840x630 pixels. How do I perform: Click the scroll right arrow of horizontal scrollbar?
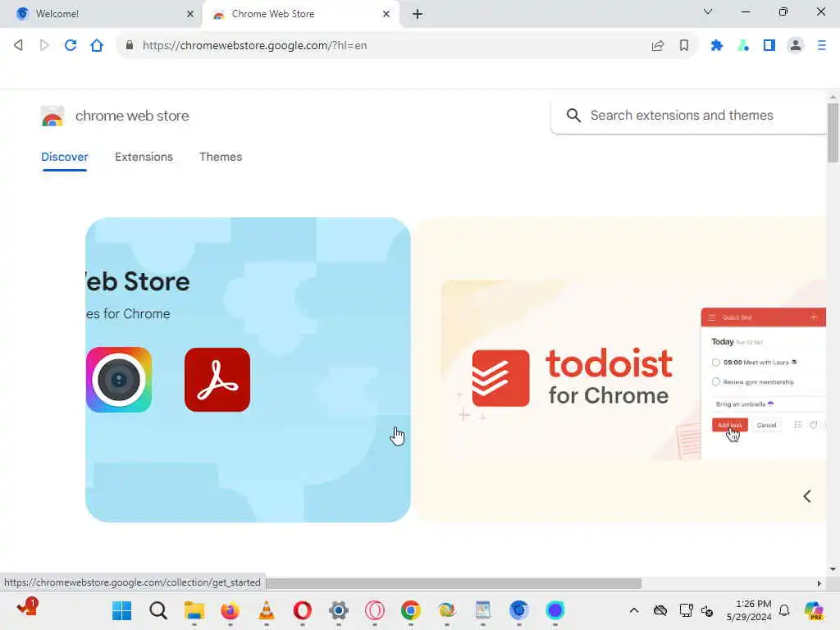[x=819, y=583]
